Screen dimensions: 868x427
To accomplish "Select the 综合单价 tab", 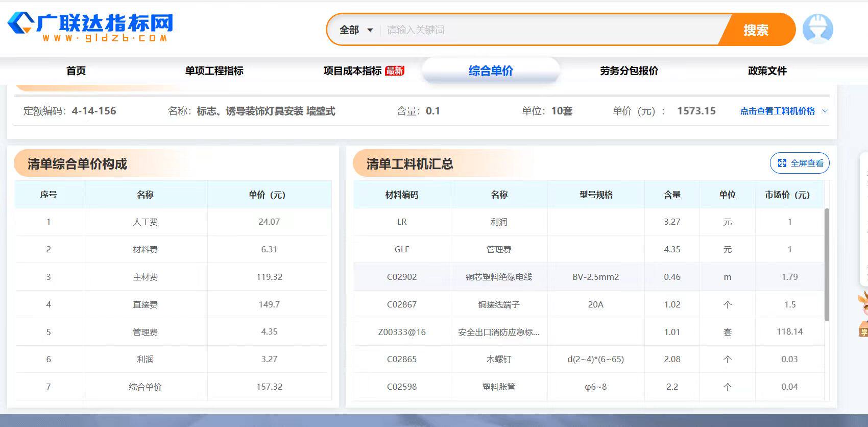I will coord(491,70).
